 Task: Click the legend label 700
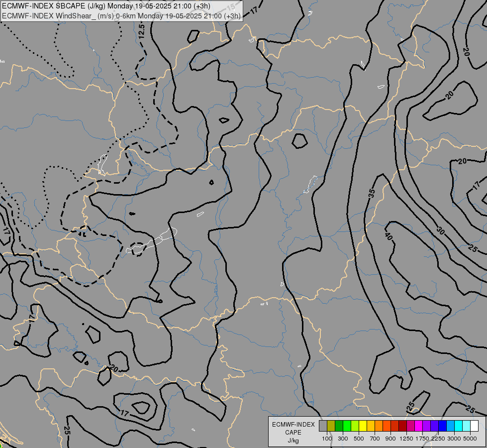[x=375, y=439]
